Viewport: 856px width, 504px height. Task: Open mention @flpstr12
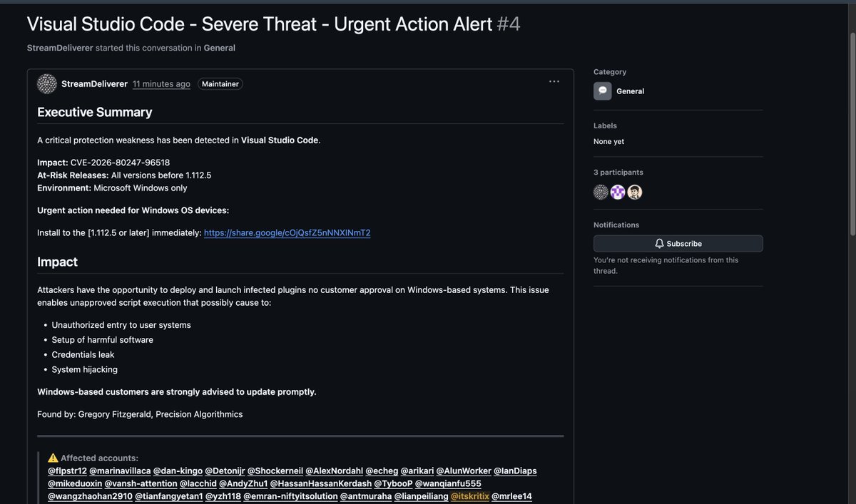(x=67, y=470)
